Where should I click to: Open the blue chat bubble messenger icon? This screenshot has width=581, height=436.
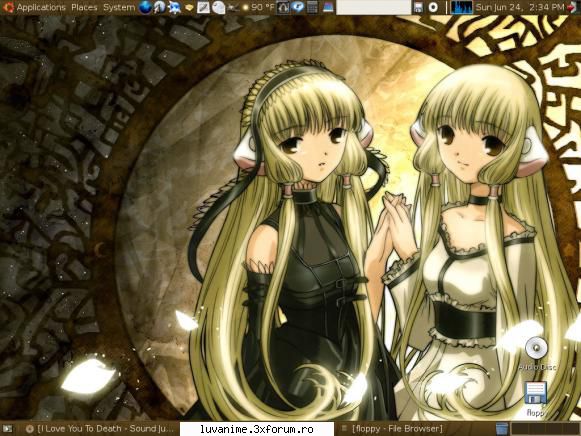point(298,7)
